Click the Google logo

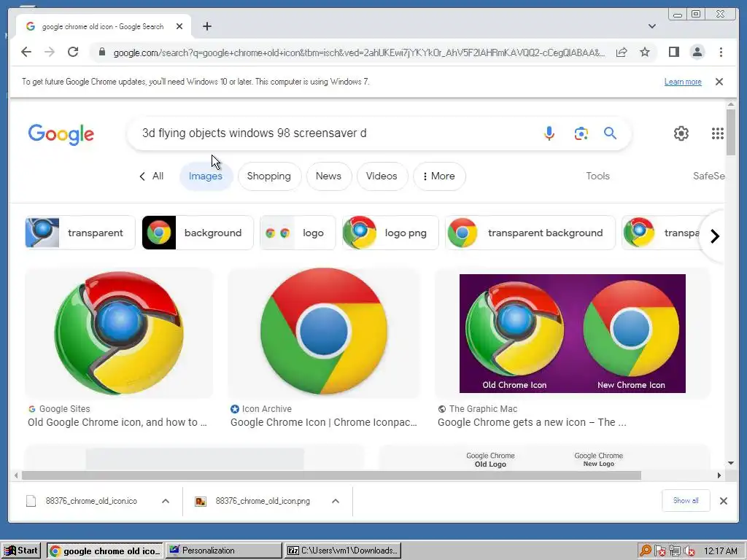point(61,134)
